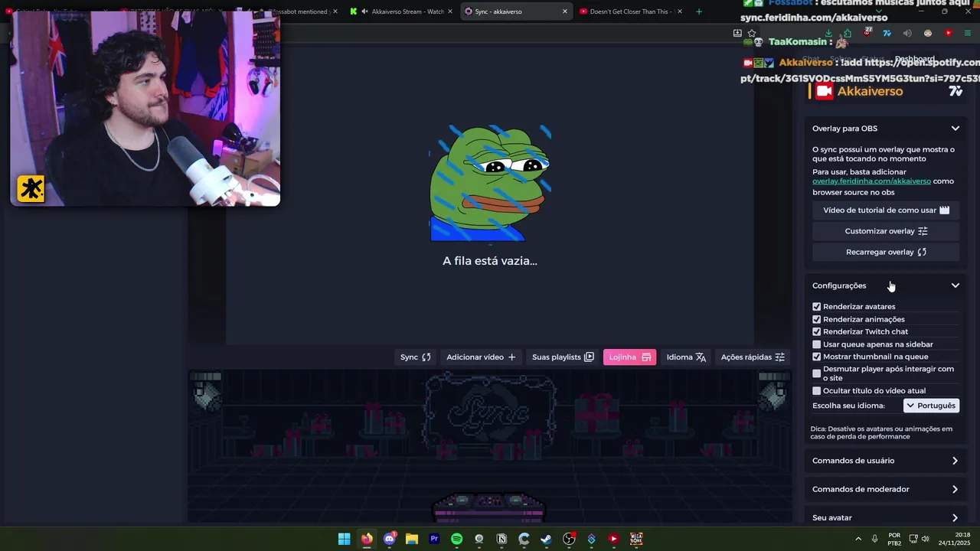The width and height of the screenshot is (980, 551).
Task: Enable Usar queue apenas na sidebar
Action: pyautogui.click(x=816, y=344)
